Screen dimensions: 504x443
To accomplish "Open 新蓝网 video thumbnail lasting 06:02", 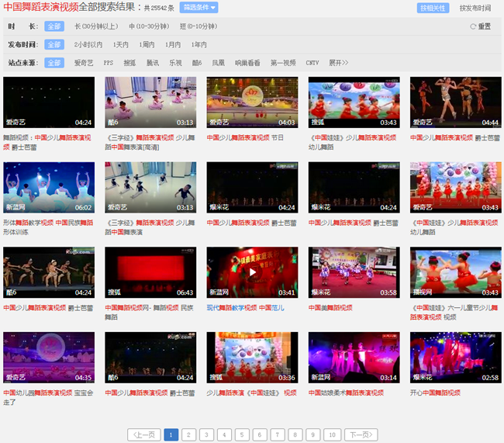I will click(49, 187).
